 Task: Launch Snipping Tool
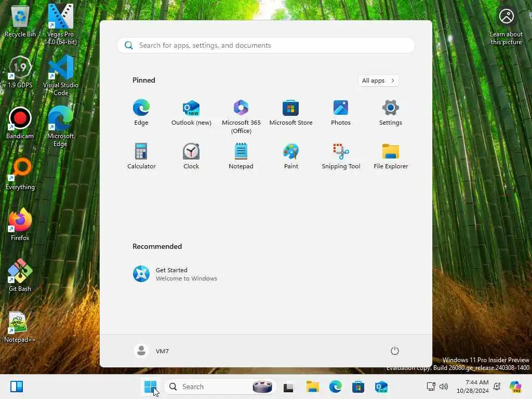coord(341,156)
